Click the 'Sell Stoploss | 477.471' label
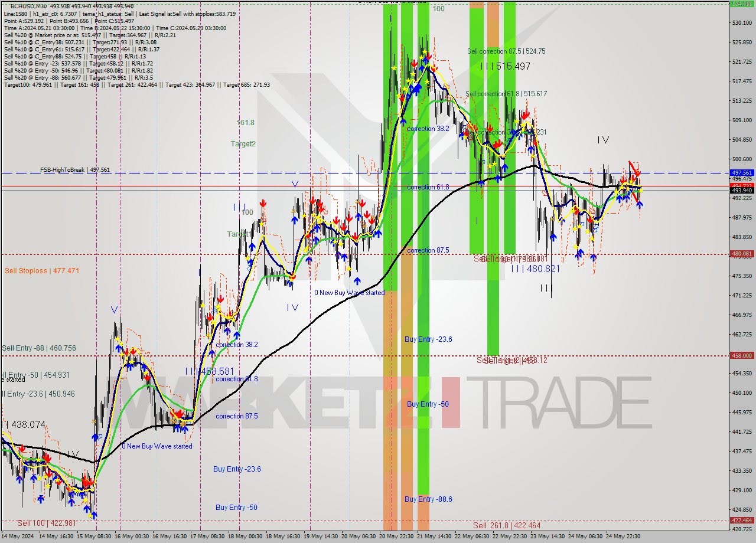756x543 pixels. [x=42, y=271]
